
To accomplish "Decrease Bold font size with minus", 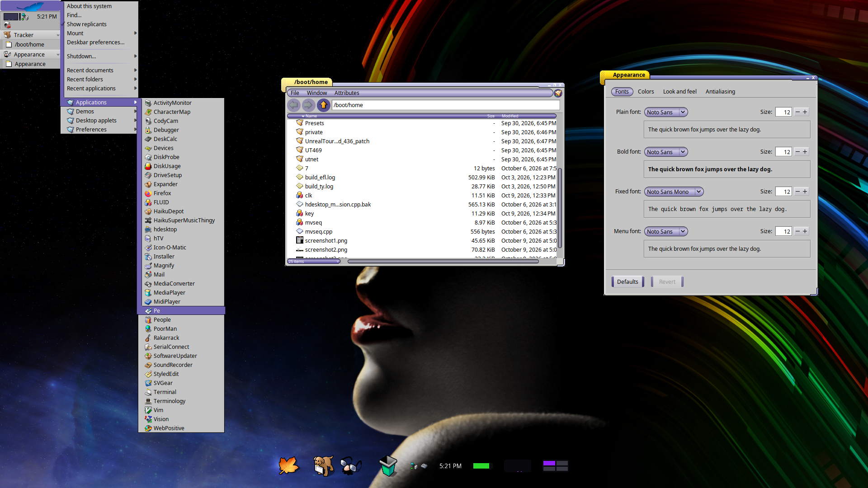I will tap(797, 151).
